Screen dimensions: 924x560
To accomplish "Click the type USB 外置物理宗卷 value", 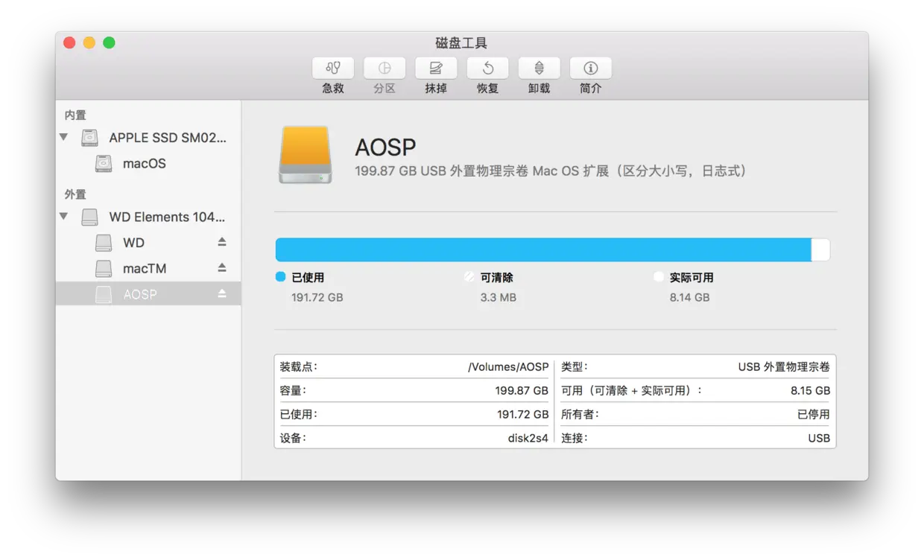I will [x=784, y=367].
